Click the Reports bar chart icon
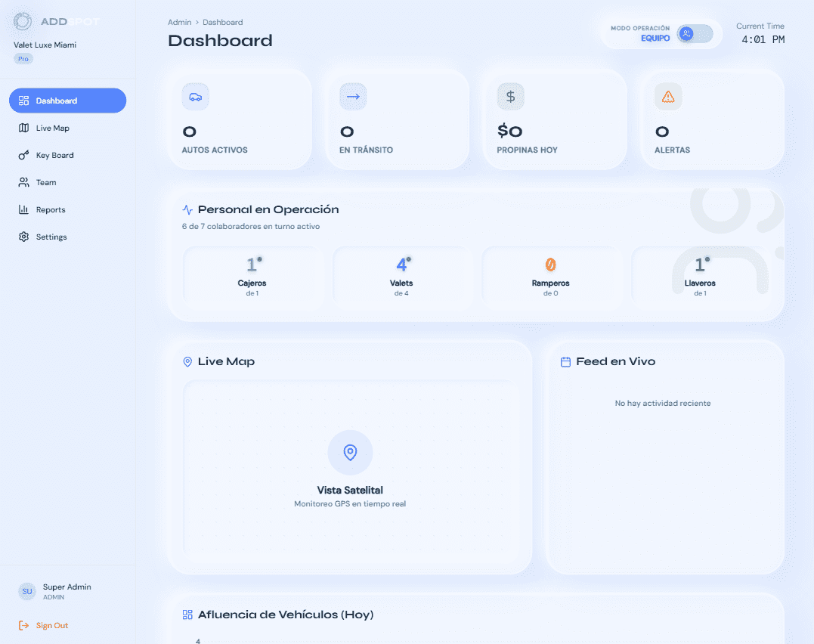 [23, 209]
